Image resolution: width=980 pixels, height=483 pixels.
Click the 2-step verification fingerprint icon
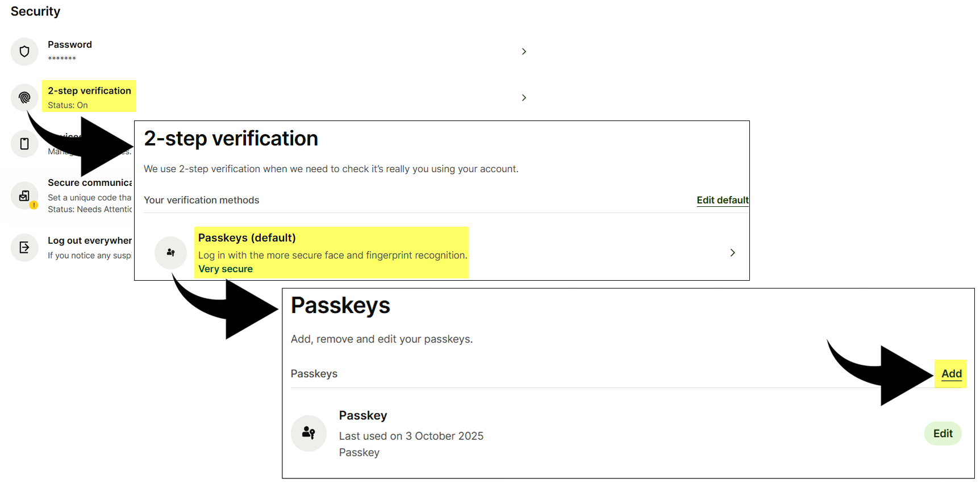24,97
